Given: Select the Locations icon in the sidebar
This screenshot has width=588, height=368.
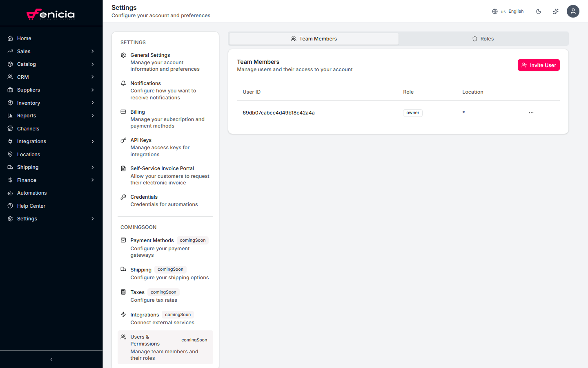Looking at the screenshot, I should (x=10, y=154).
